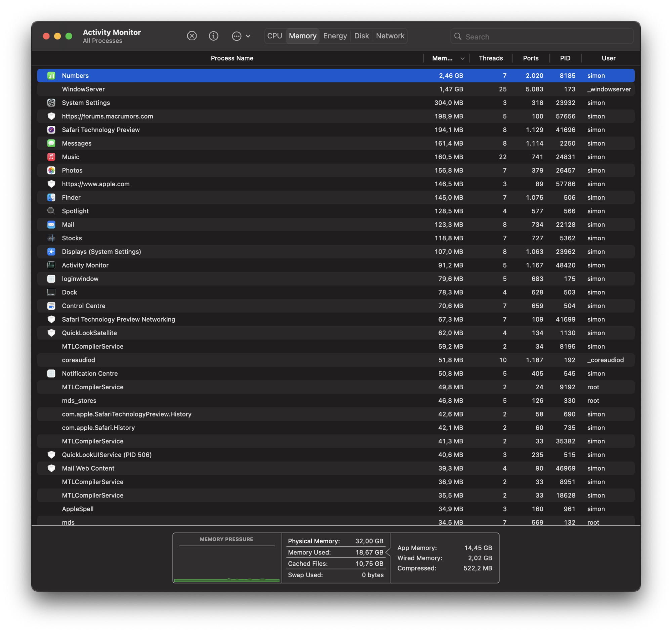The image size is (672, 633).
Task: Sort by User column header
Action: (608, 58)
